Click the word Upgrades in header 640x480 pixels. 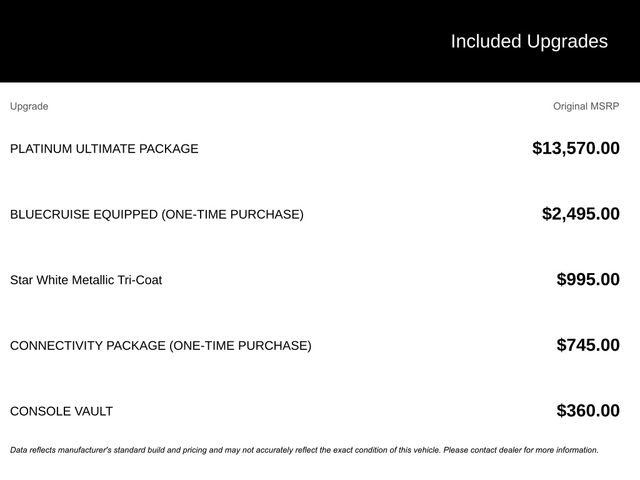(567, 42)
